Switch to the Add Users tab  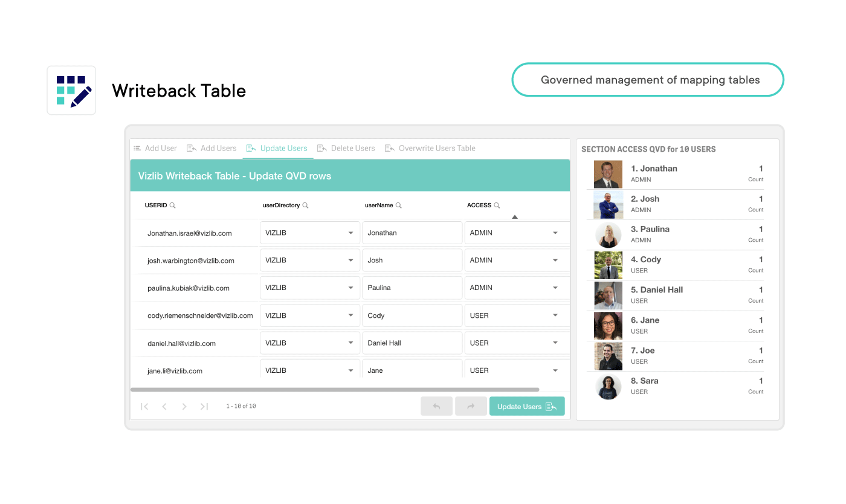tap(211, 149)
